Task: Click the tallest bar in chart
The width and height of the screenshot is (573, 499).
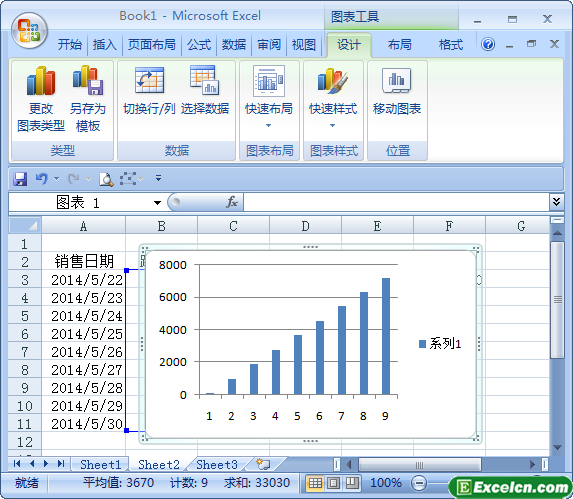Action: (x=386, y=336)
